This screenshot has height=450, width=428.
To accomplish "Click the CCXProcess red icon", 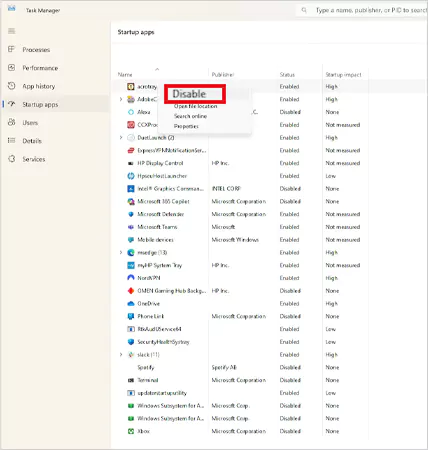I will [131, 125].
